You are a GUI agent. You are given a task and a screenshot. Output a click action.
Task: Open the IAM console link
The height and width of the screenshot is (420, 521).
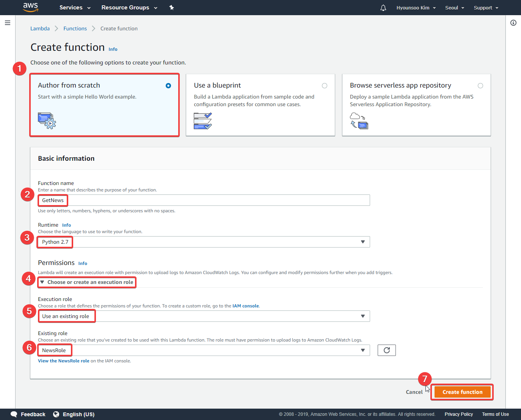[246, 306]
